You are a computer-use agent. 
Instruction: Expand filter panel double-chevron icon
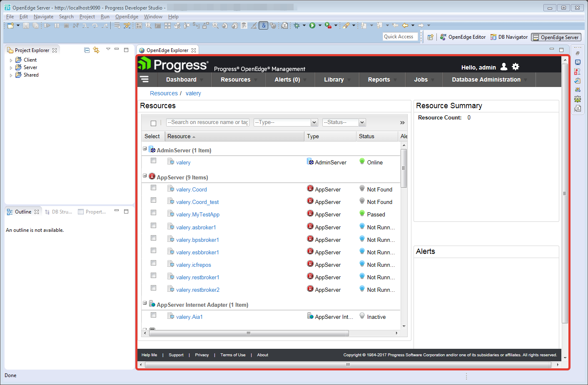pos(402,123)
